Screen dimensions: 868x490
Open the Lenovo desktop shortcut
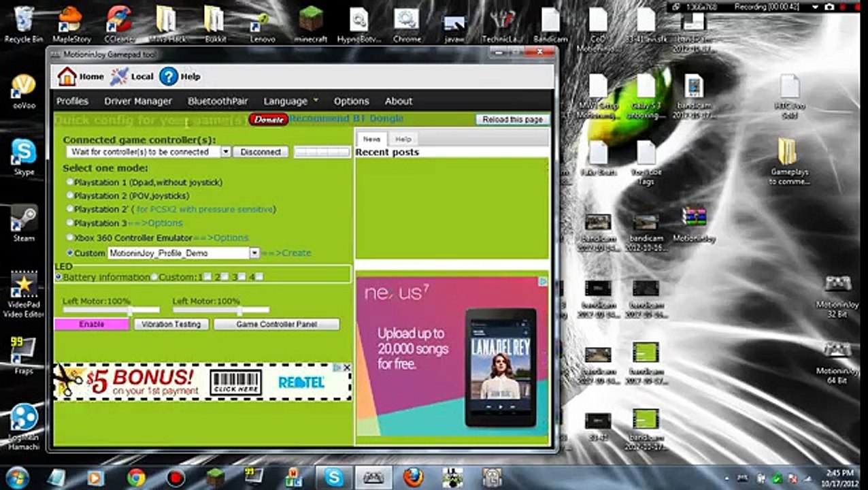pyautogui.click(x=263, y=24)
